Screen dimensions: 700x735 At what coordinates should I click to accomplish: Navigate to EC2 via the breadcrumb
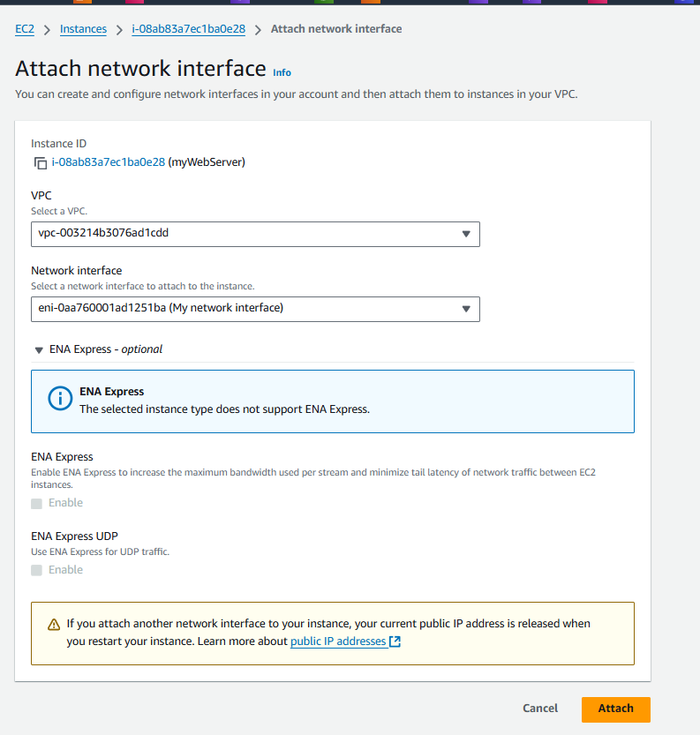click(x=24, y=28)
